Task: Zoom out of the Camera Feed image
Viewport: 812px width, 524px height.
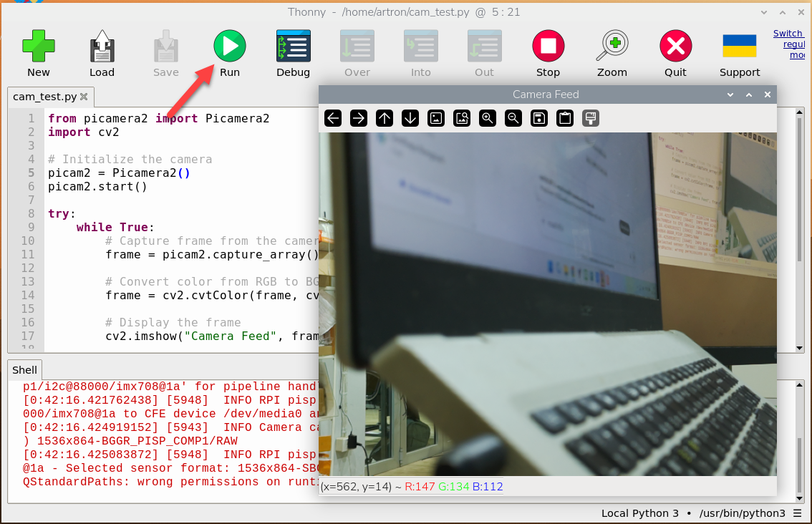Action: (513, 118)
